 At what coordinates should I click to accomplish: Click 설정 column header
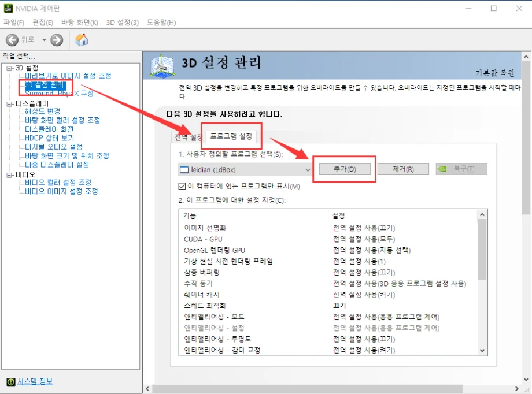click(x=402, y=215)
